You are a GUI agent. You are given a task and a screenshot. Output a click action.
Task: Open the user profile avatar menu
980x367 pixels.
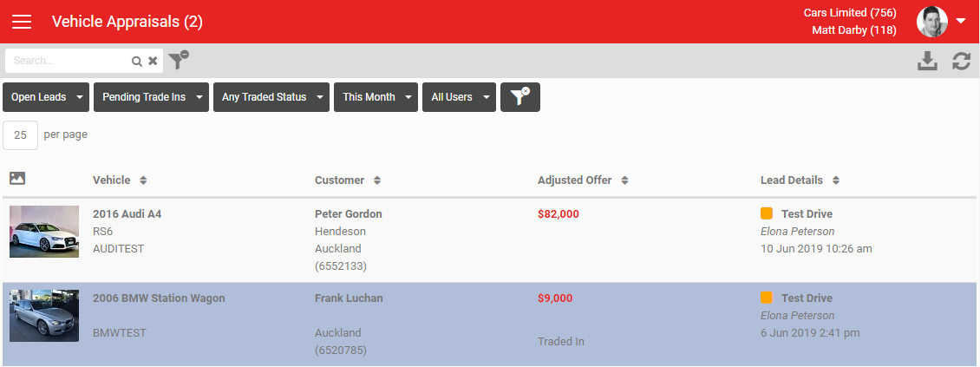click(941, 22)
